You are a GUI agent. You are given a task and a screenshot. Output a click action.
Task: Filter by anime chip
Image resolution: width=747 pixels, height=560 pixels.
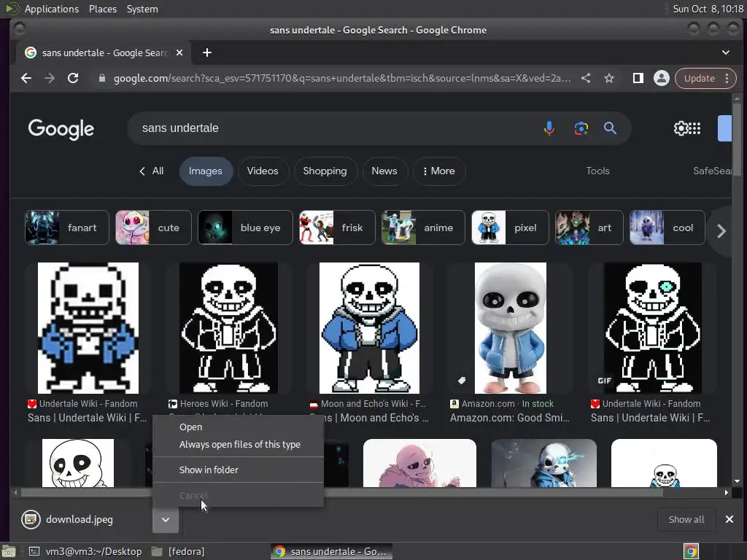[x=423, y=227]
